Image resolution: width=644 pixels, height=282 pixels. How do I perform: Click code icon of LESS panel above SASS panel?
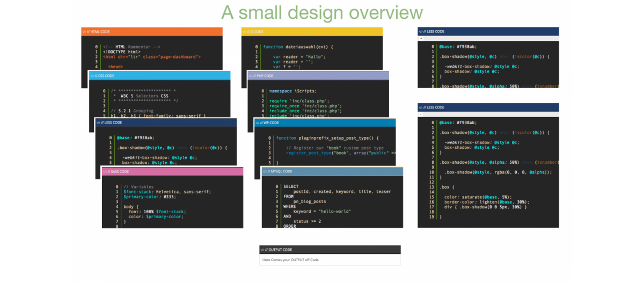tap(99, 122)
